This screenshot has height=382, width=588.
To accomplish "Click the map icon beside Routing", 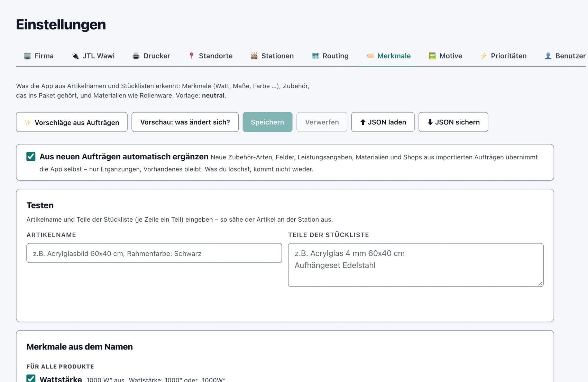I will pos(315,56).
